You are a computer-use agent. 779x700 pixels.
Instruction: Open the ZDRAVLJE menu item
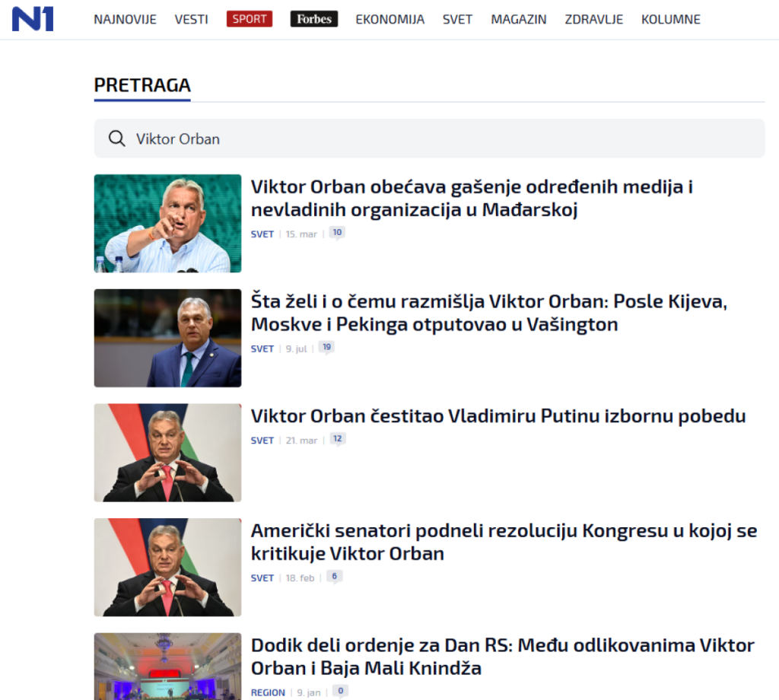coord(593,19)
